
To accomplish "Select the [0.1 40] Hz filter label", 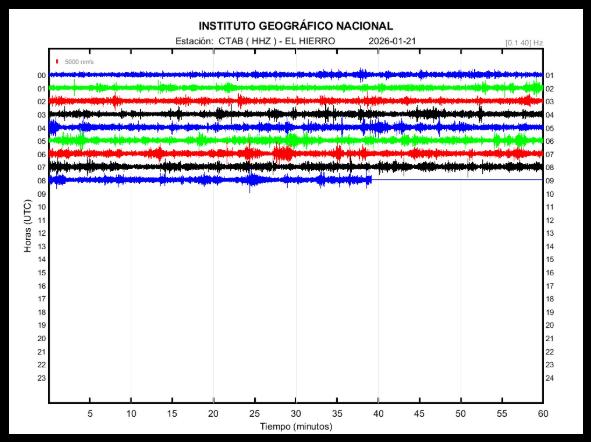I will [x=524, y=43].
